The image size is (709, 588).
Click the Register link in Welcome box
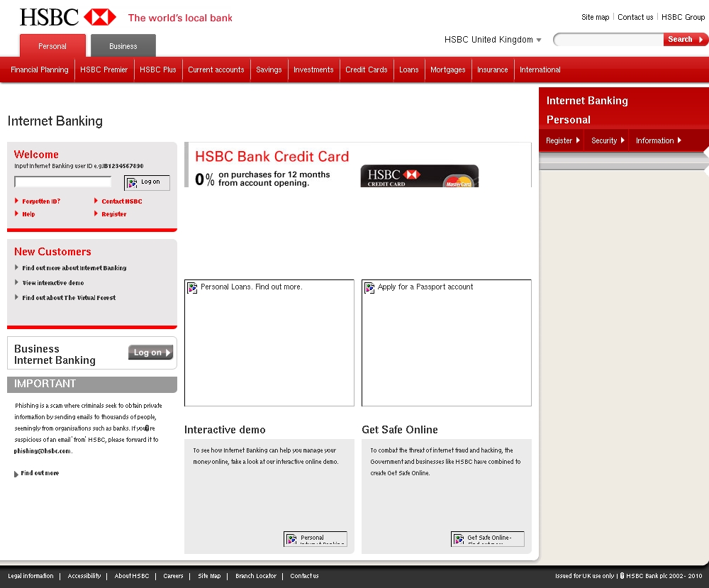114,214
